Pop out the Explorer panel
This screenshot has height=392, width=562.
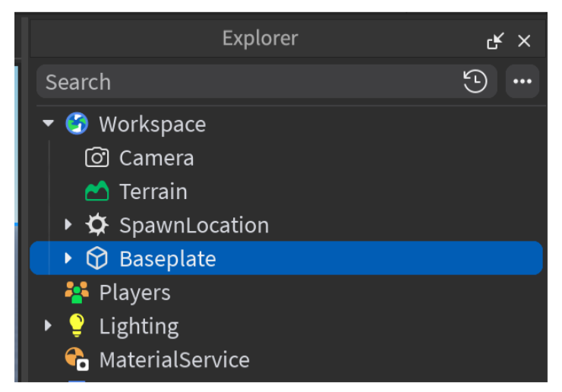[x=495, y=41]
